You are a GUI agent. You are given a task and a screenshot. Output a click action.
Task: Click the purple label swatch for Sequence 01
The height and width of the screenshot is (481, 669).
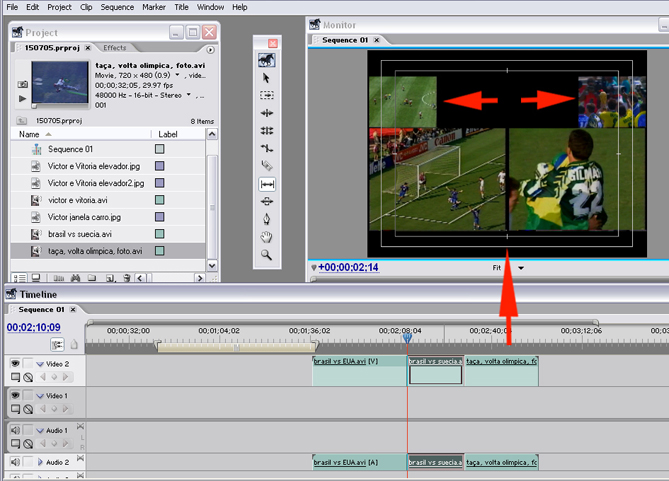point(159,149)
